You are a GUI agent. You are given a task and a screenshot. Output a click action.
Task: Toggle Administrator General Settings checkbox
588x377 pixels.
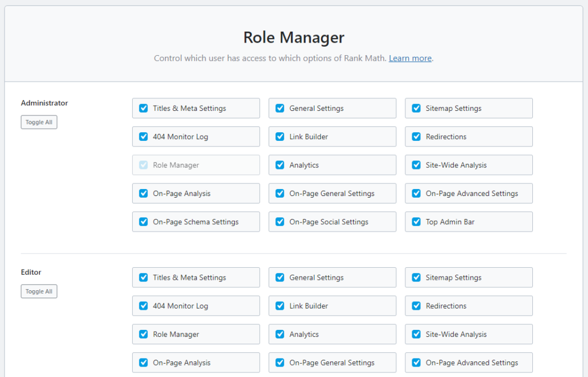pos(280,108)
